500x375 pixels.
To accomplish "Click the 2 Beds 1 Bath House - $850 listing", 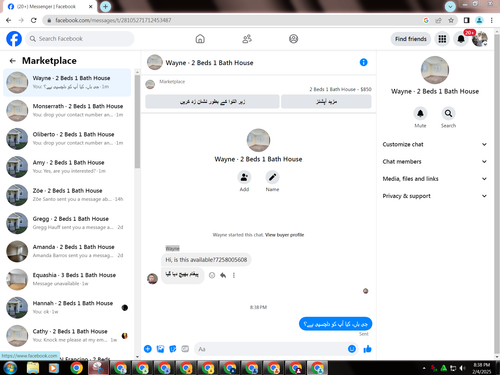I will 340,89.
